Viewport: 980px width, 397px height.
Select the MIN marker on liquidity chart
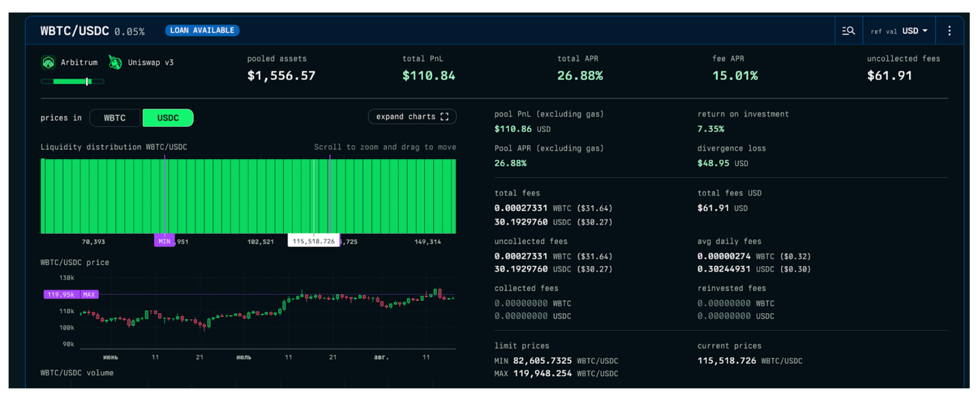164,241
